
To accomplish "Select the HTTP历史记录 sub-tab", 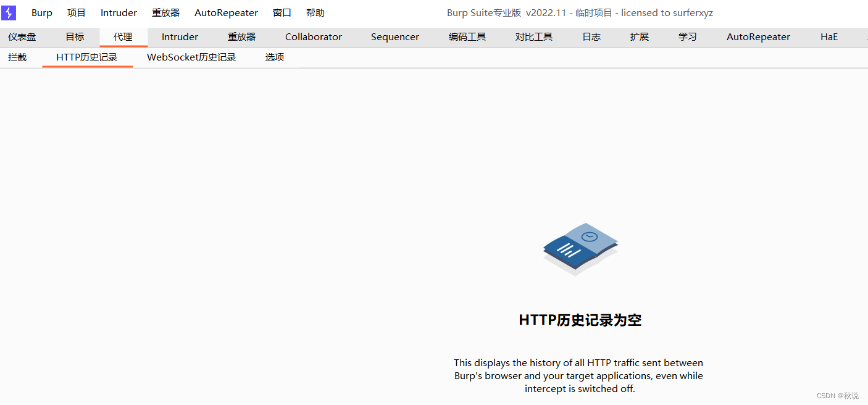I will [87, 57].
